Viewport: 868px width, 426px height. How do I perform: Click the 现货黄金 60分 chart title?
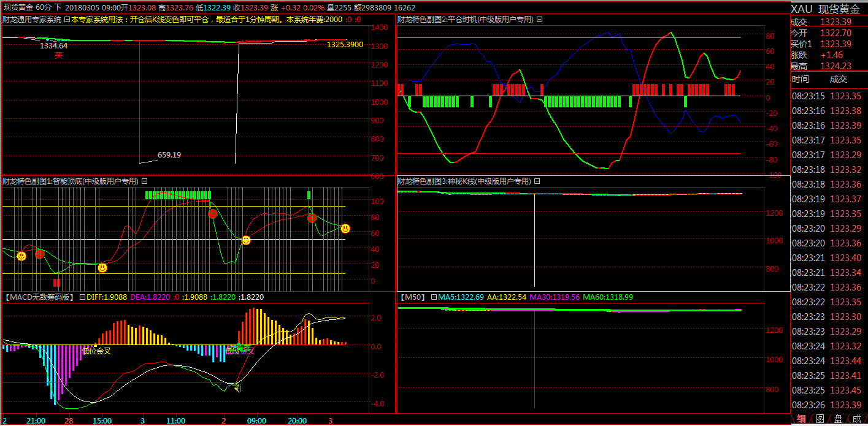[28, 8]
